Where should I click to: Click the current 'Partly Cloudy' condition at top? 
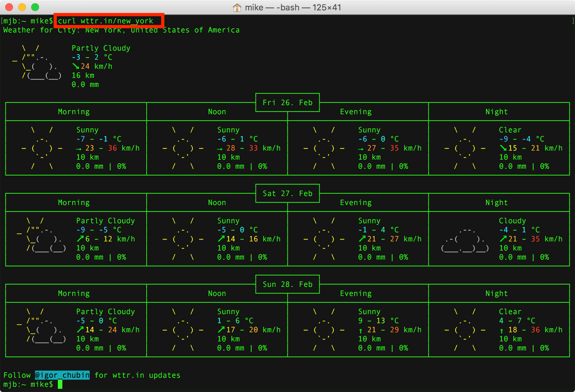click(x=101, y=48)
